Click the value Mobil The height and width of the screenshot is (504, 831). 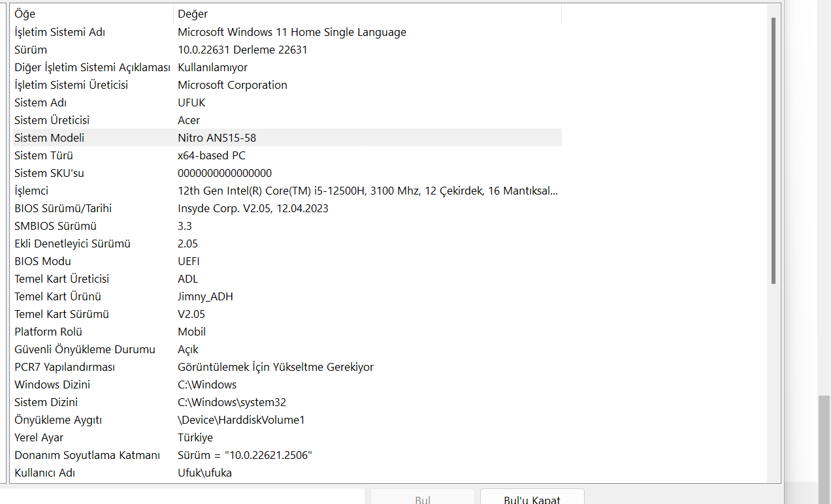pyautogui.click(x=191, y=332)
